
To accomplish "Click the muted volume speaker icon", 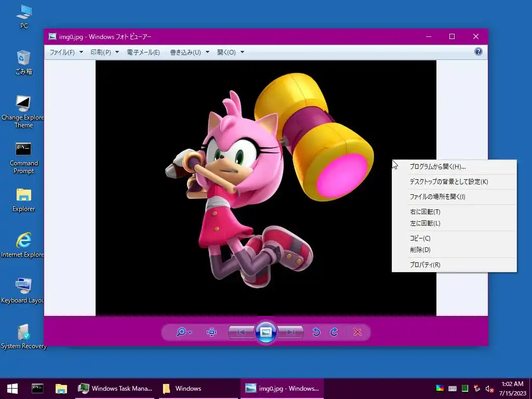I will point(489,389).
